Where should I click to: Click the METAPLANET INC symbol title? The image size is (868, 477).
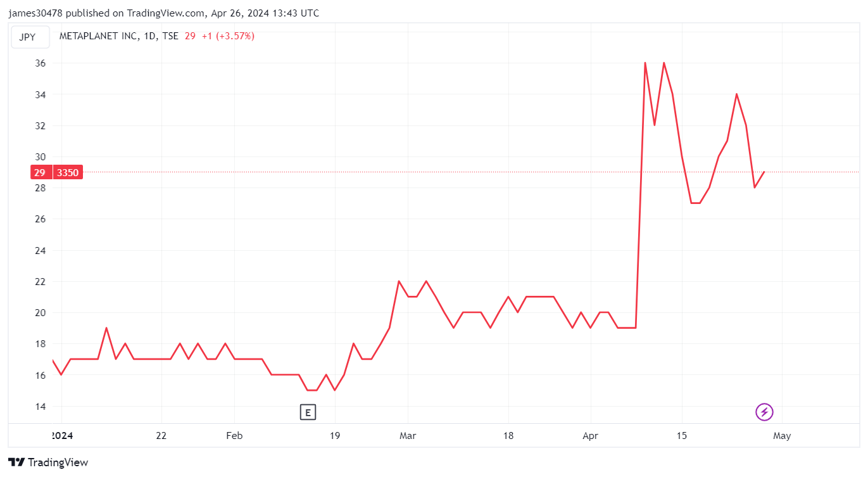pos(99,36)
